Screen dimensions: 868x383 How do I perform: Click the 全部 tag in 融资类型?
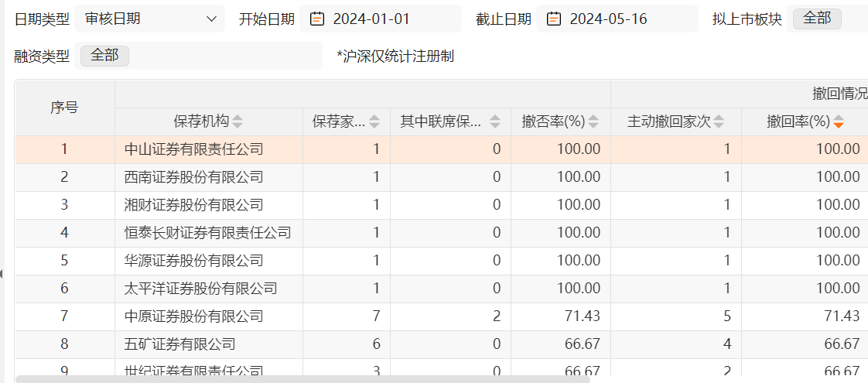point(104,56)
